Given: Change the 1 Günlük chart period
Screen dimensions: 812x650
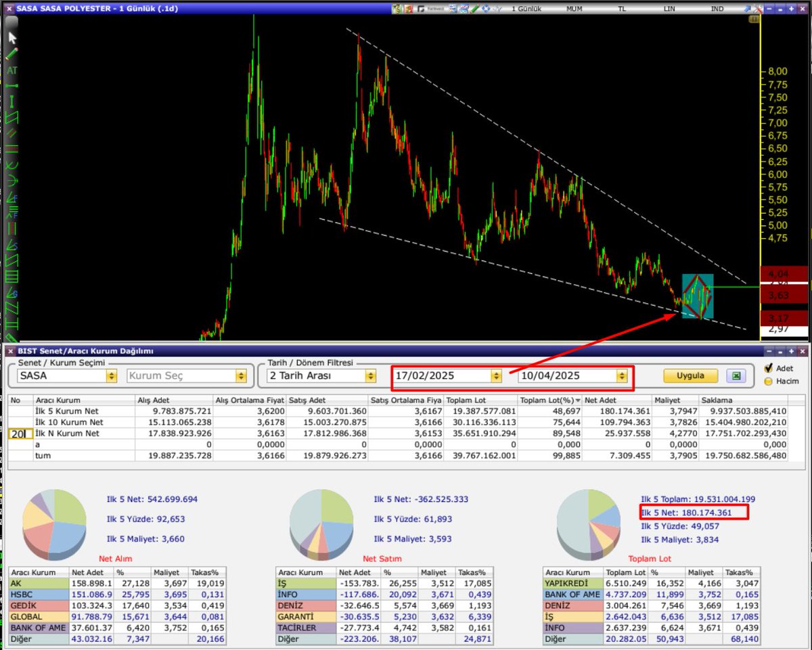Looking at the screenshot, I should coord(527,9).
